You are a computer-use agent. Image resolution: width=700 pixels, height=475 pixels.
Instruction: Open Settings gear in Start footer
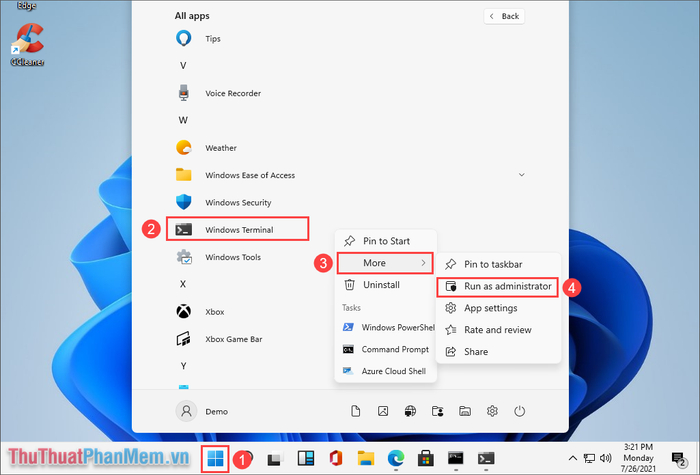point(492,411)
